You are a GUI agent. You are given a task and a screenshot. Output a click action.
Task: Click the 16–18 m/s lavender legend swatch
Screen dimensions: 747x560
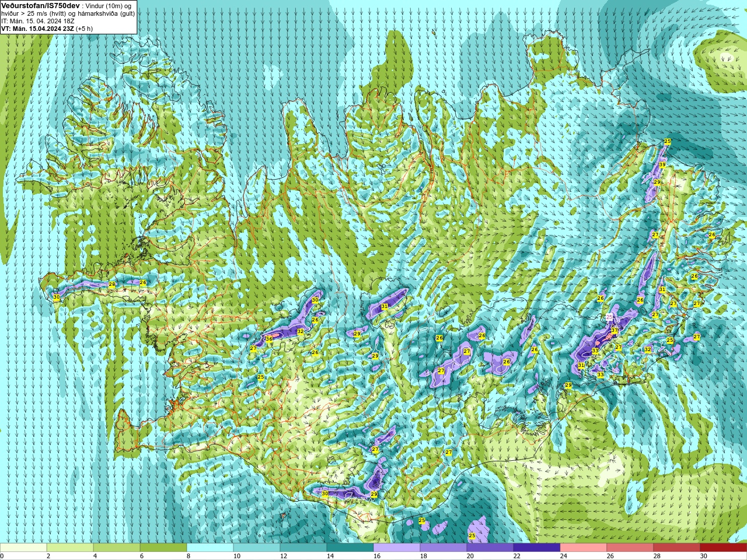tap(397, 548)
